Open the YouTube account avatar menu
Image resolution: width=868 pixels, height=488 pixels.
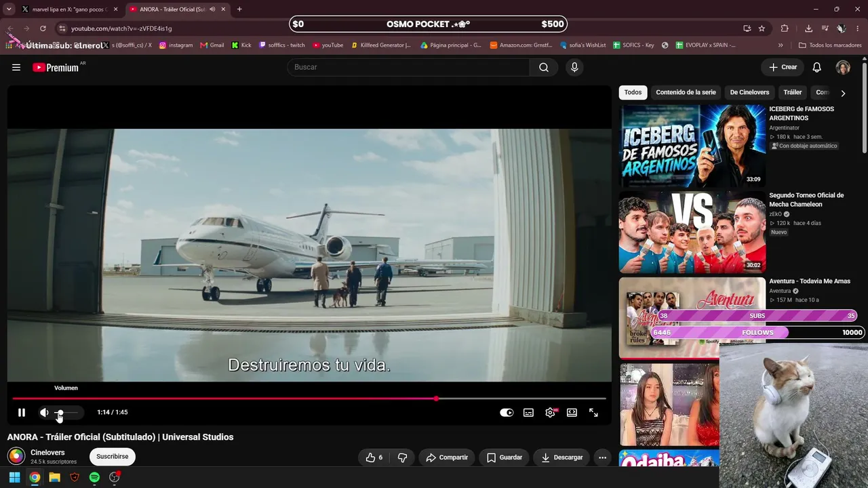843,67
